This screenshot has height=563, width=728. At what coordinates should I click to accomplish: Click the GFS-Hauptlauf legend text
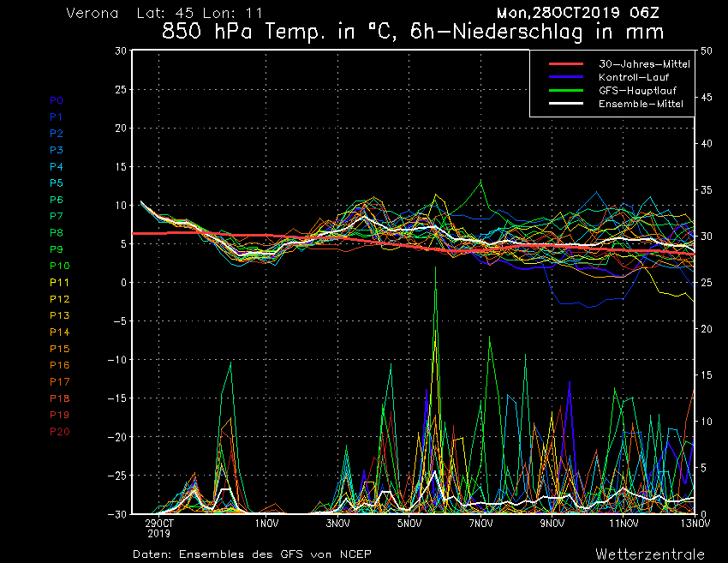click(637, 91)
